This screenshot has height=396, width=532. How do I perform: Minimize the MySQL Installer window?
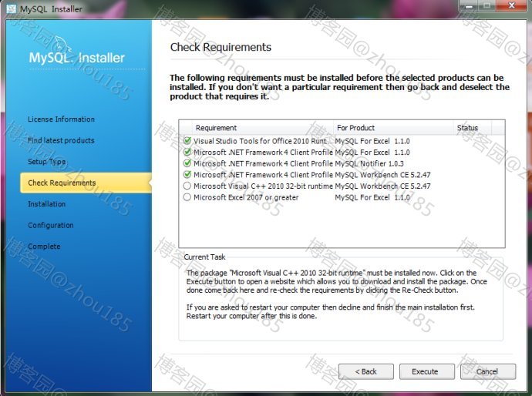(470, 5)
